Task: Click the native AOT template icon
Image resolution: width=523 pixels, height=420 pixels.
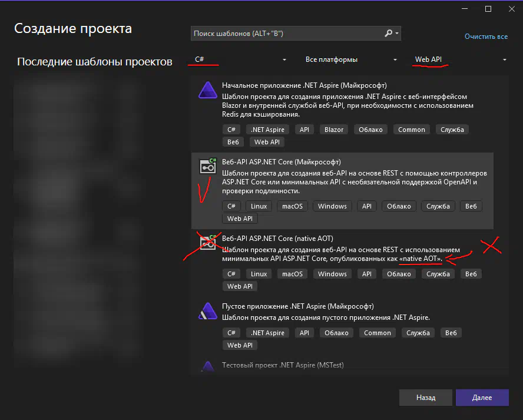Action: 208,242
